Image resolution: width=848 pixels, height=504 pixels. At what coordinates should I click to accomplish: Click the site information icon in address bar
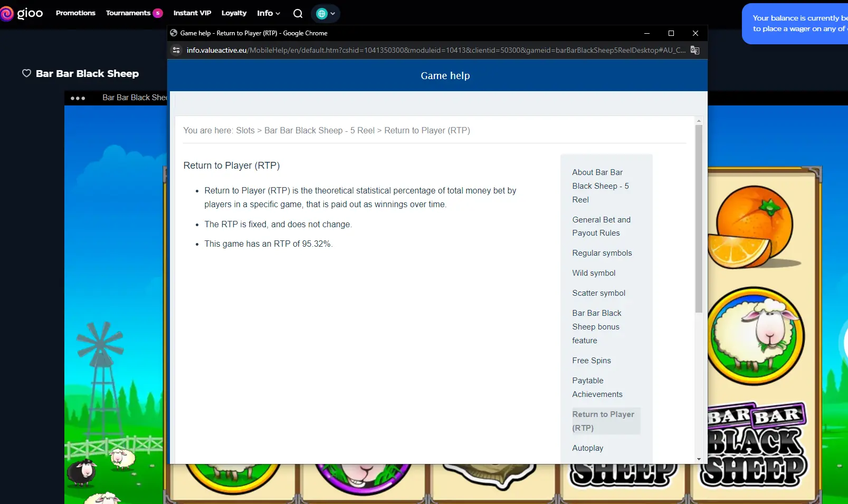176,50
